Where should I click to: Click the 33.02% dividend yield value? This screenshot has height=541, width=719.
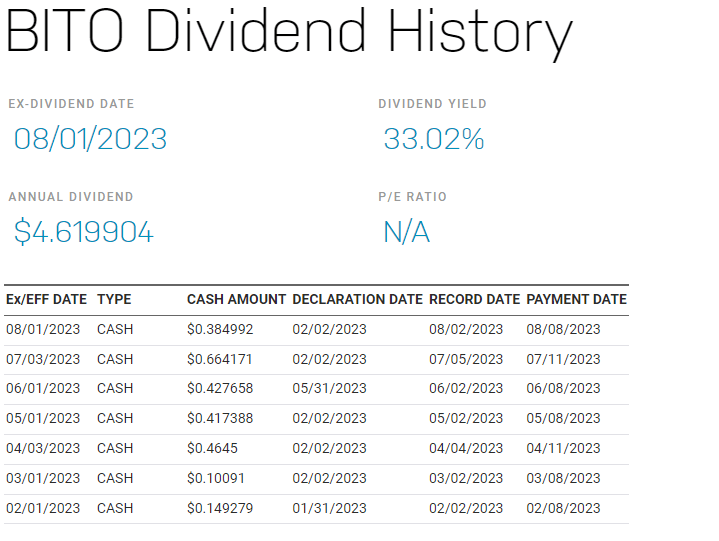(x=433, y=139)
